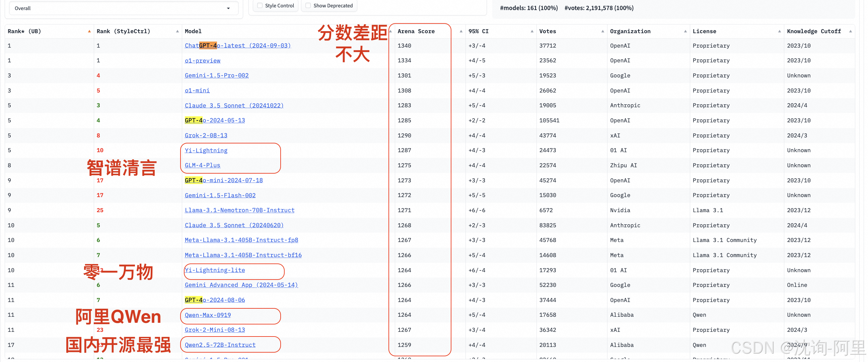The width and height of the screenshot is (868, 362).
Task: Open the o1-preview model link
Action: (x=203, y=61)
